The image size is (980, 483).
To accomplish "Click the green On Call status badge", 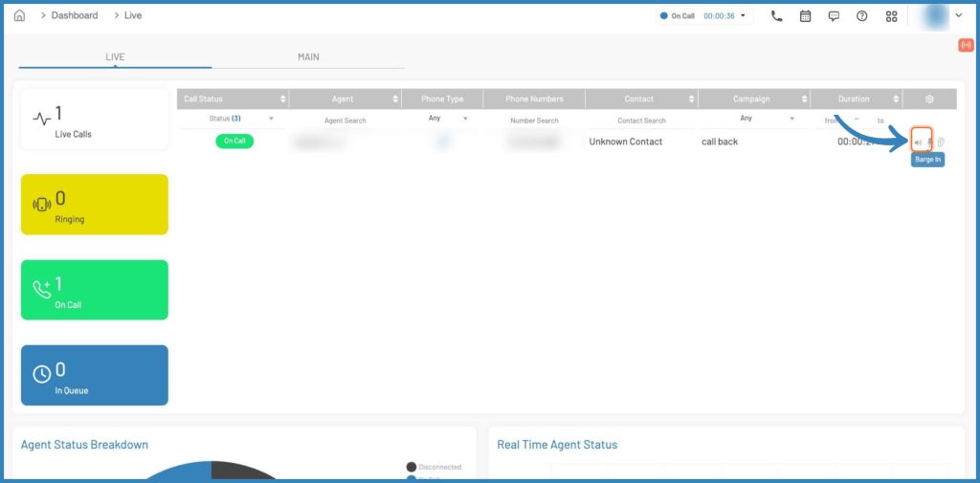I will (x=235, y=142).
